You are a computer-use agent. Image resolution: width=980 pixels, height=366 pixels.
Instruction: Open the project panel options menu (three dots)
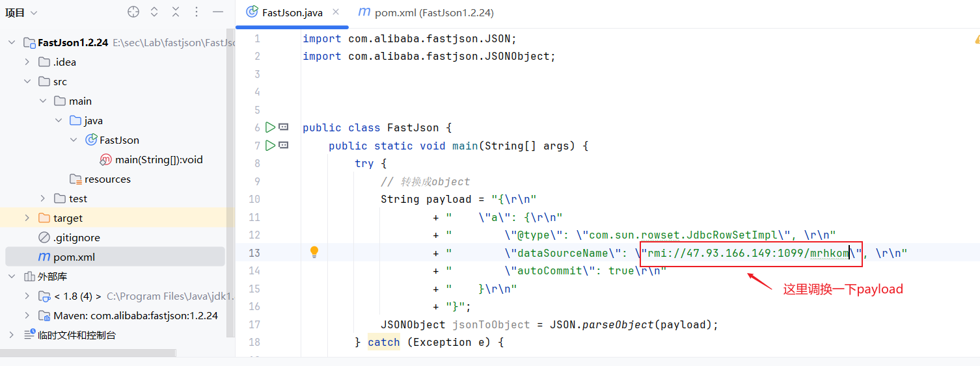[197, 12]
